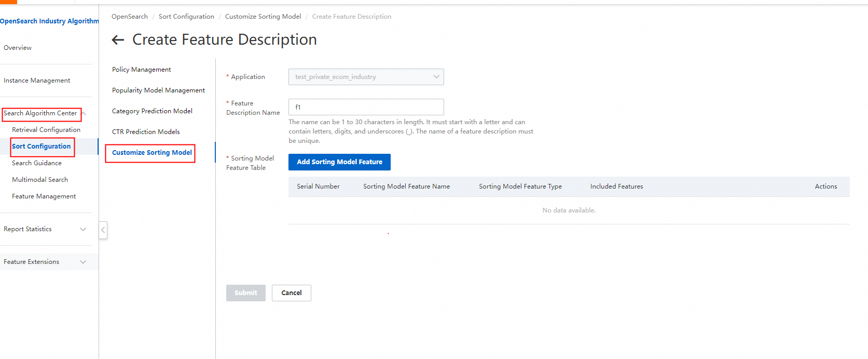Click the Search Algorithm Center label
868x359 pixels.
tap(40, 113)
